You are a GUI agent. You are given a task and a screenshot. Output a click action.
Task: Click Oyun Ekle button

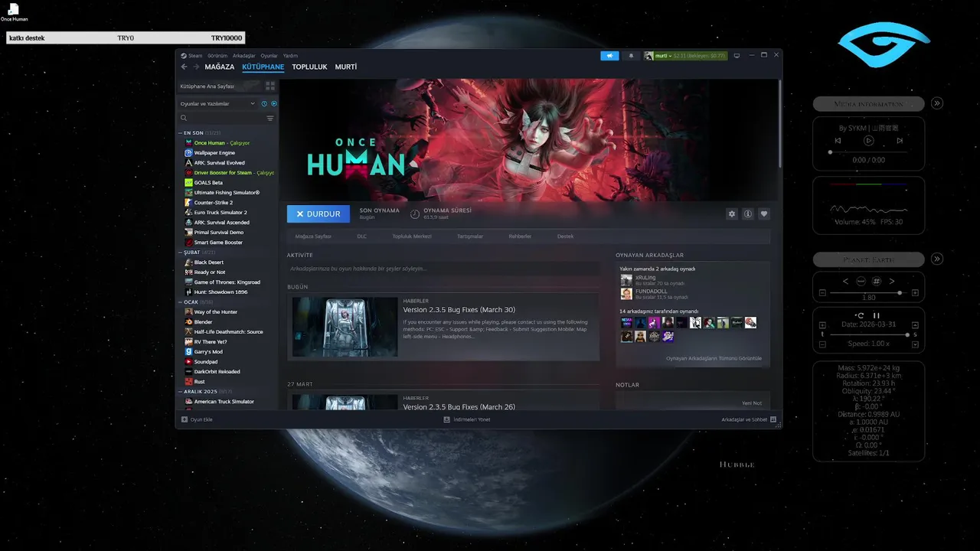pyautogui.click(x=197, y=419)
